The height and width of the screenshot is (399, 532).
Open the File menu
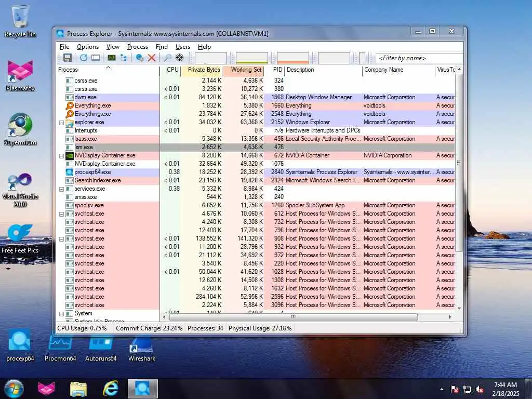pos(64,47)
